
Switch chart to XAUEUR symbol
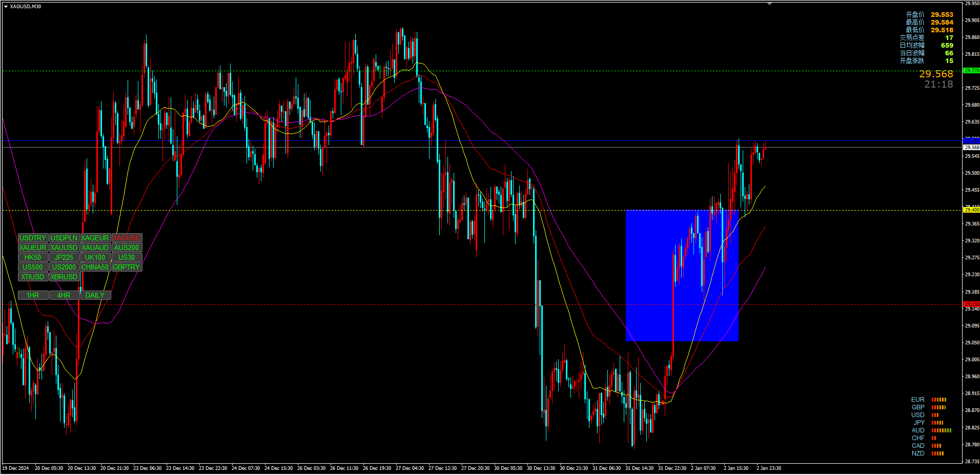[x=33, y=247]
